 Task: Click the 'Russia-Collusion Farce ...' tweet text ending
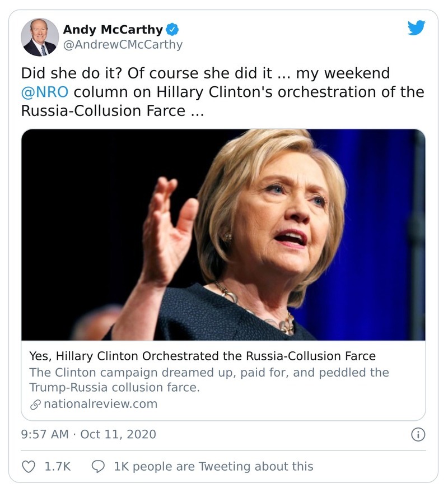112,110
